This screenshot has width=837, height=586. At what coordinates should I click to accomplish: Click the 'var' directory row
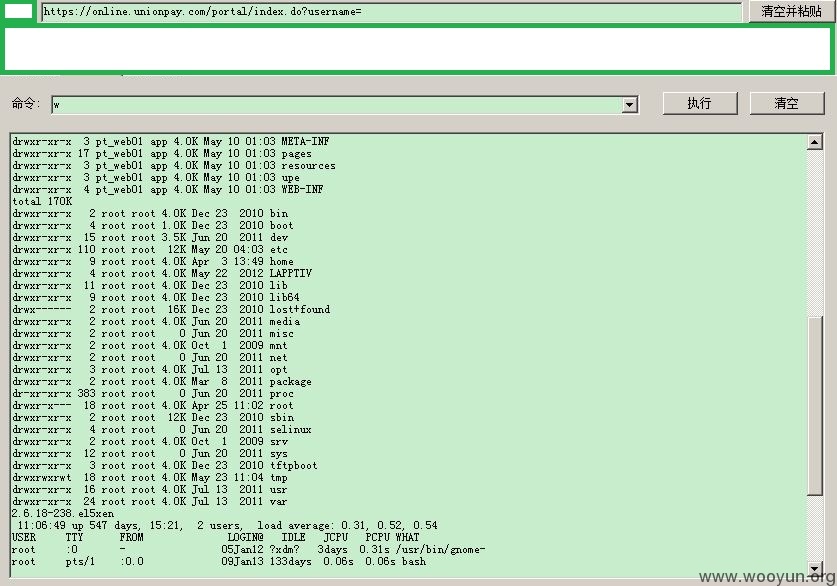(150, 502)
